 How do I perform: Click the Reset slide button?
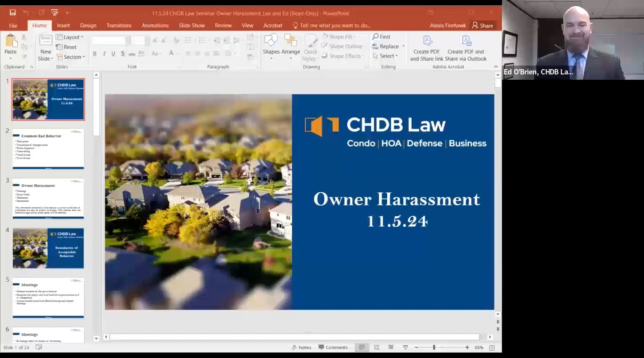(x=66, y=47)
